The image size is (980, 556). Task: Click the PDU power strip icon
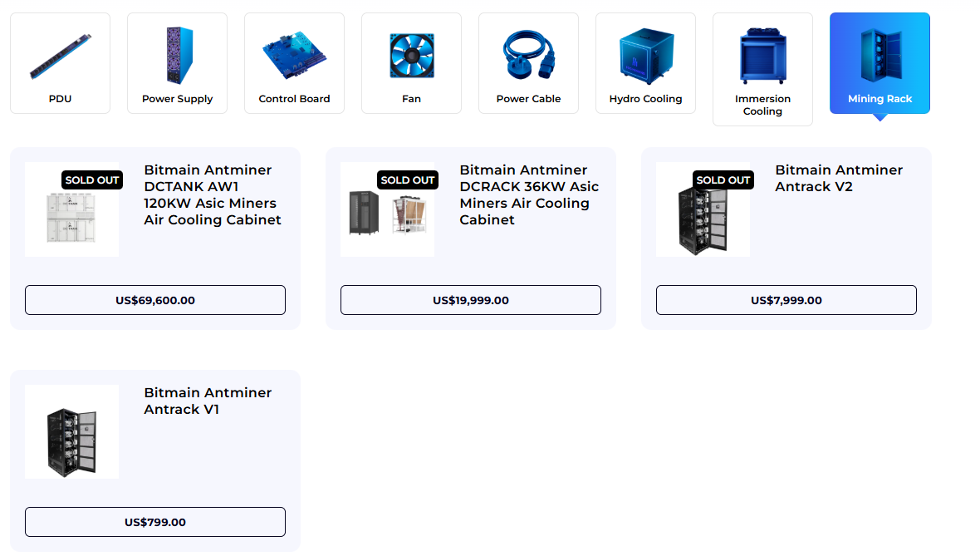point(60,57)
